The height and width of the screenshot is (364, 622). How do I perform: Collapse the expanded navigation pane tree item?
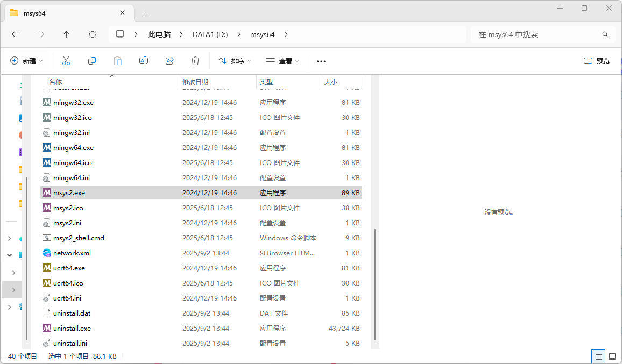click(10, 255)
